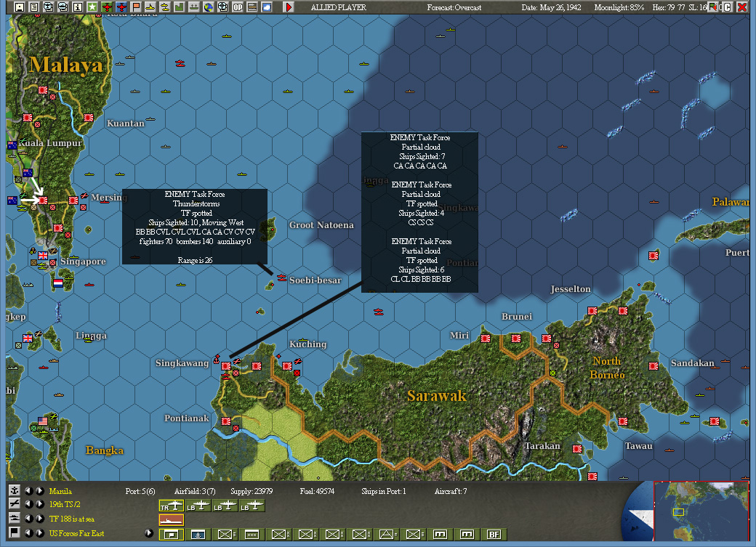Image resolution: width=756 pixels, height=547 pixels.
Task: Click the world minimap thumbnail
Action: point(701,511)
